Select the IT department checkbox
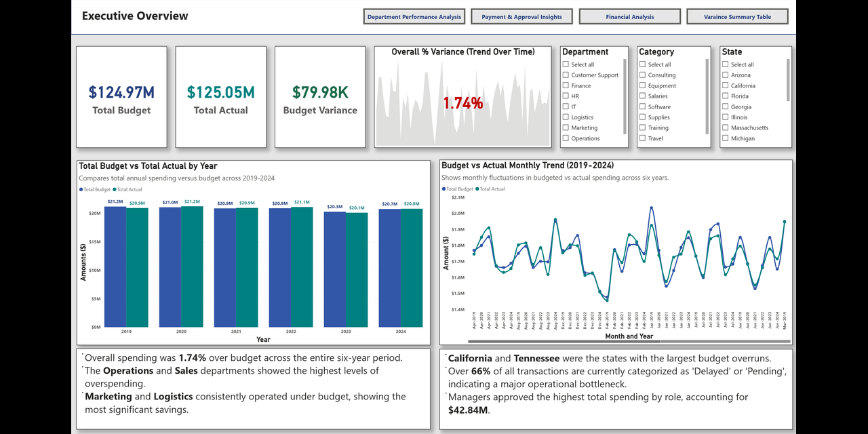This screenshot has width=868, height=434. (566, 106)
